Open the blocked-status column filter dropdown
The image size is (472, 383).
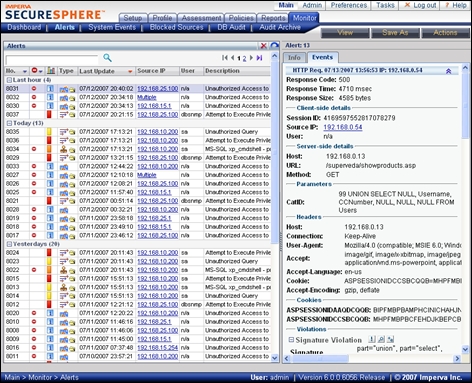click(x=41, y=71)
